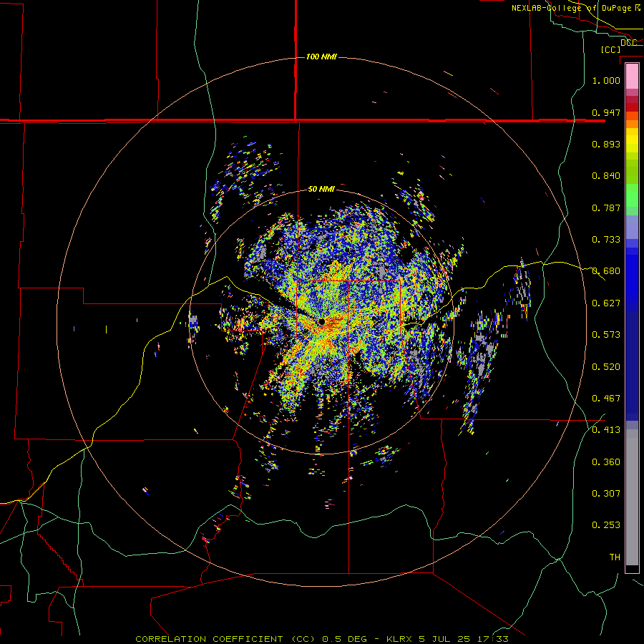Pick the red swatch on color scale

click(x=632, y=107)
